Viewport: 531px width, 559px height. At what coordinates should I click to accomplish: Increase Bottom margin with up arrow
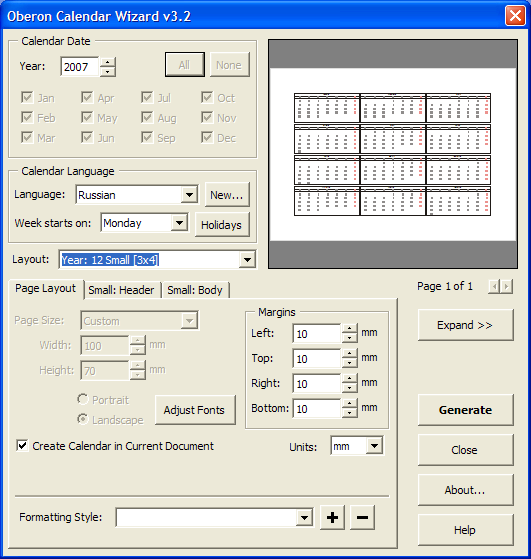click(349, 404)
